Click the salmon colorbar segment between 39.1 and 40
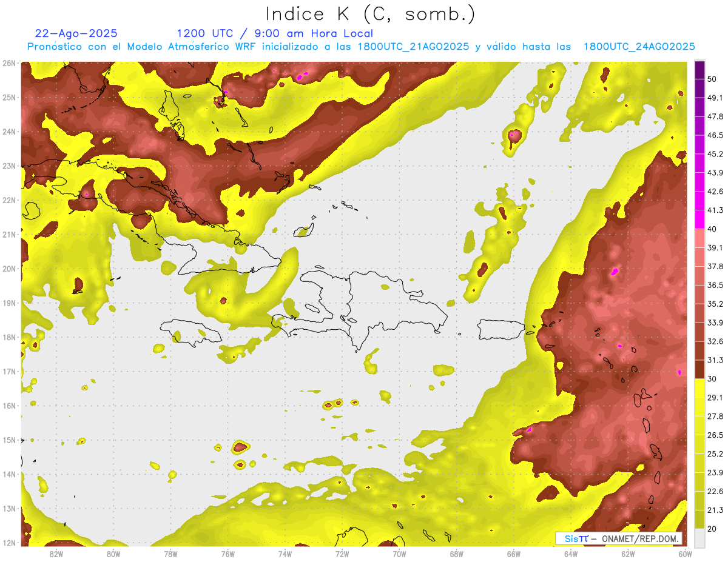Viewport: 728px width, 562px height. pos(699,238)
